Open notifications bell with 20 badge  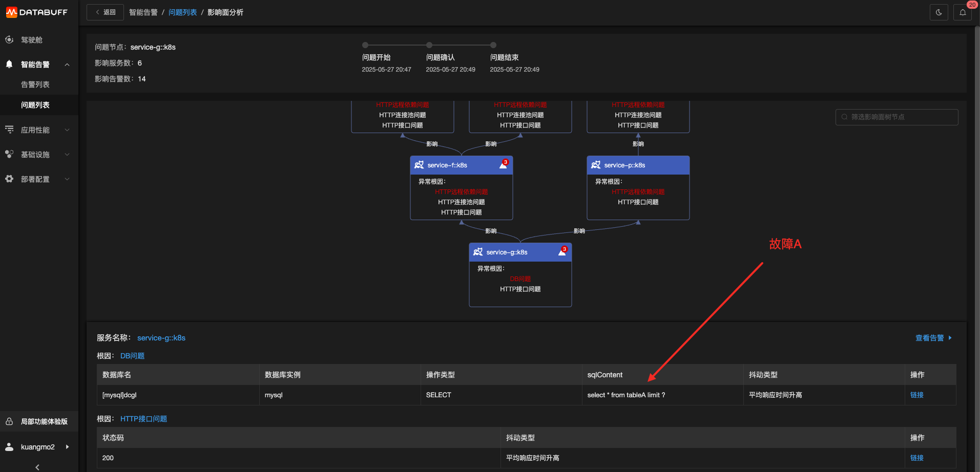coord(963,12)
